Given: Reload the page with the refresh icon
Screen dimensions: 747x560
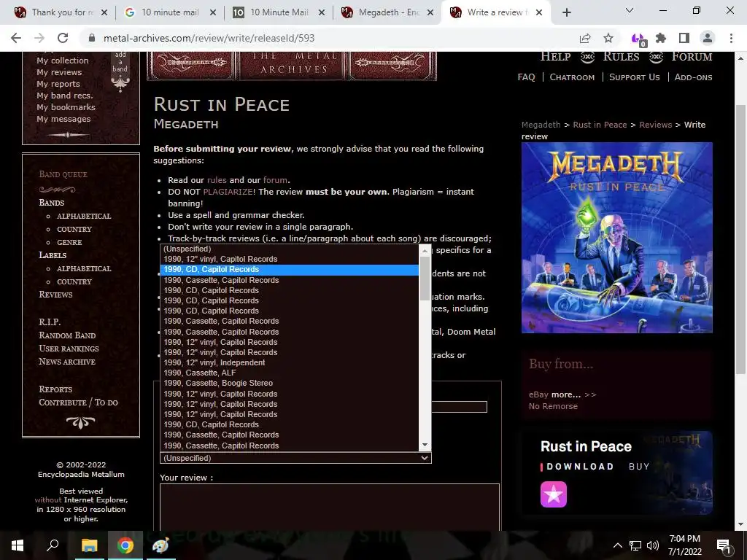Looking at the screenshot, I should 63,38.
